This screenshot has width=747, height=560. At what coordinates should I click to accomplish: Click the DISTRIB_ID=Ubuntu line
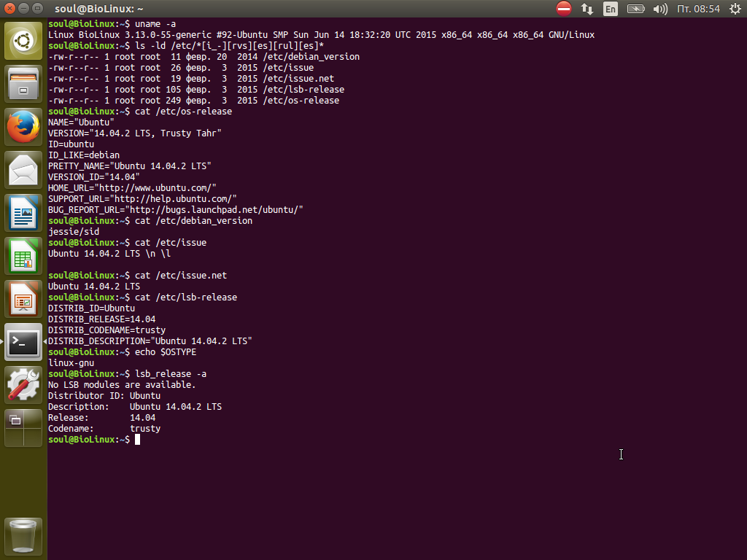point(91,308)
